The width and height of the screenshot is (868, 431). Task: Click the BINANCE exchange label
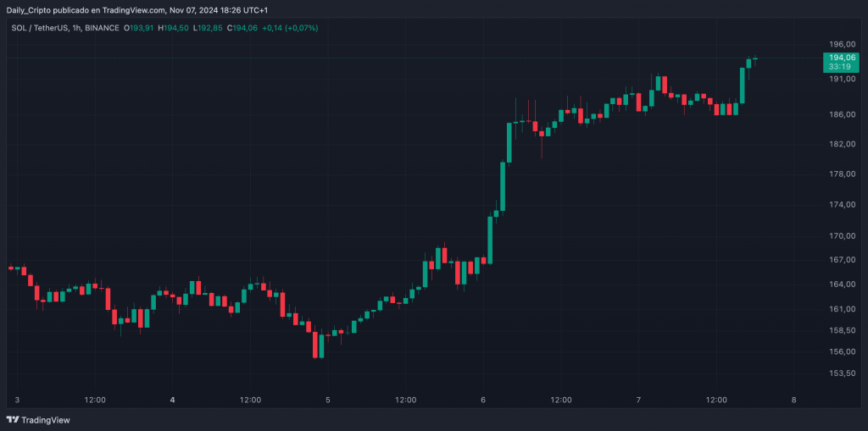[101, 27]
